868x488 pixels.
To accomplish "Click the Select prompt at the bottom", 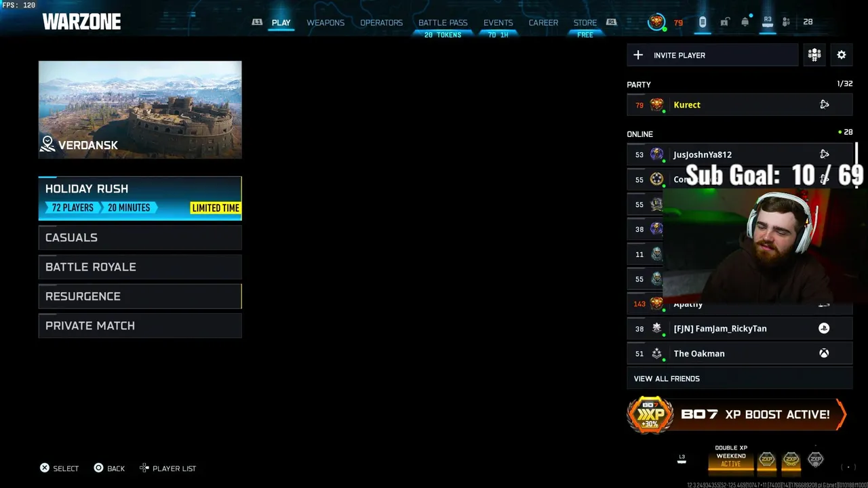I will coord(59,468).
